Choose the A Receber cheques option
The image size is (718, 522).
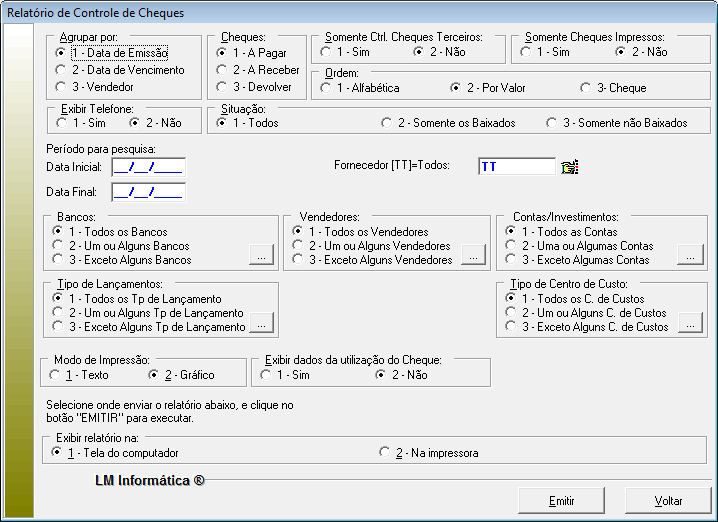click(222, 70)
